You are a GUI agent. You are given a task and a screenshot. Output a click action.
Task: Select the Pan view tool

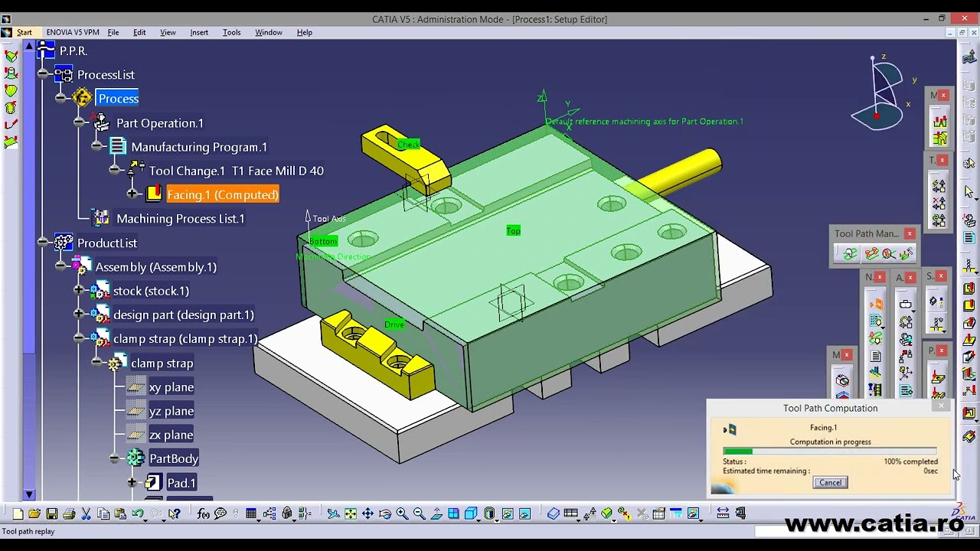[x=367, y=514]
